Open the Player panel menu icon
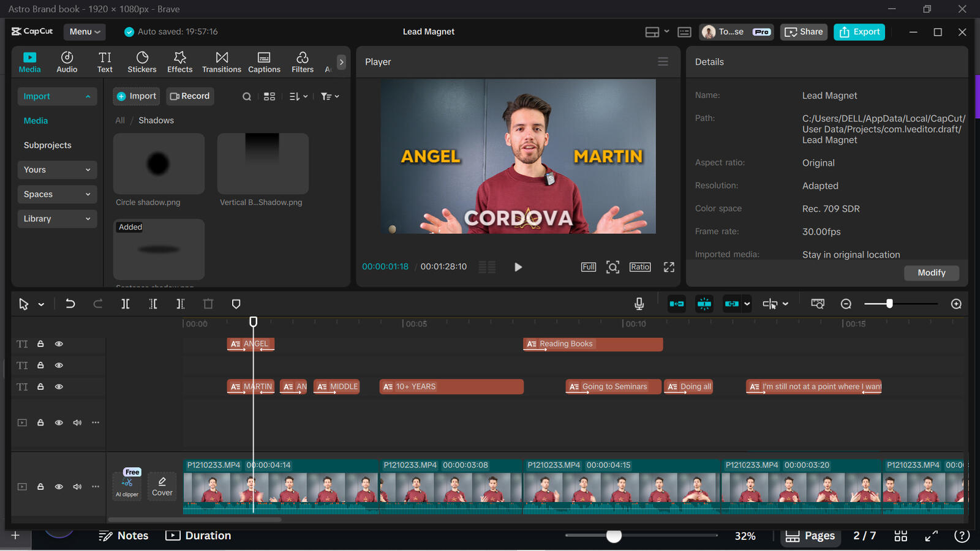The image size is (980, 551). (x=663, y=62)
